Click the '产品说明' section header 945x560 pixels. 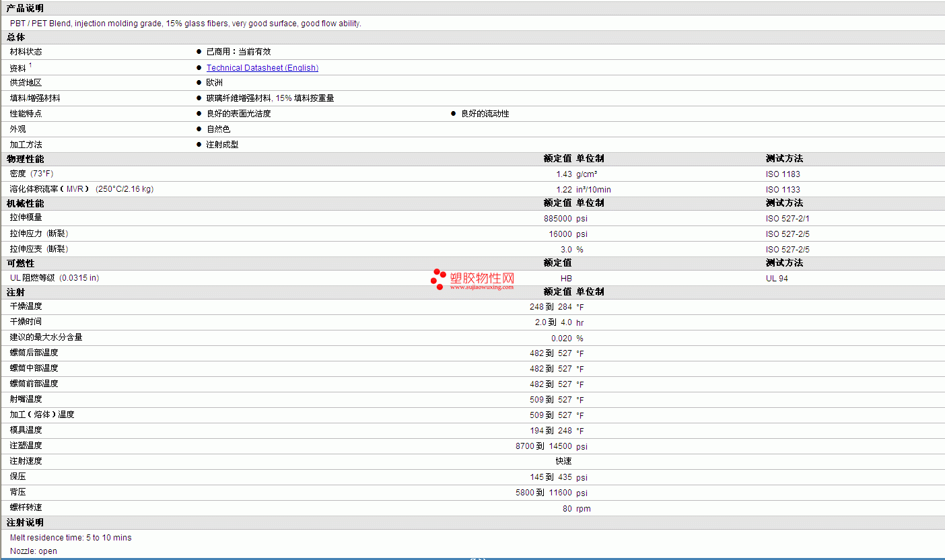(x=25, y=8)
